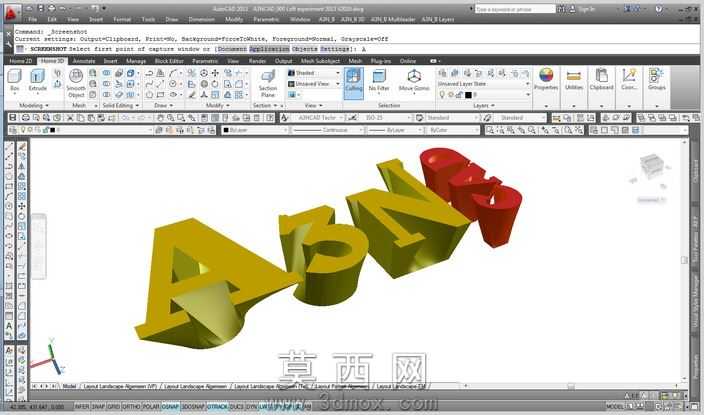Open the File menu
This screenshot has height=415, width=704.
(x=32, y=19)
